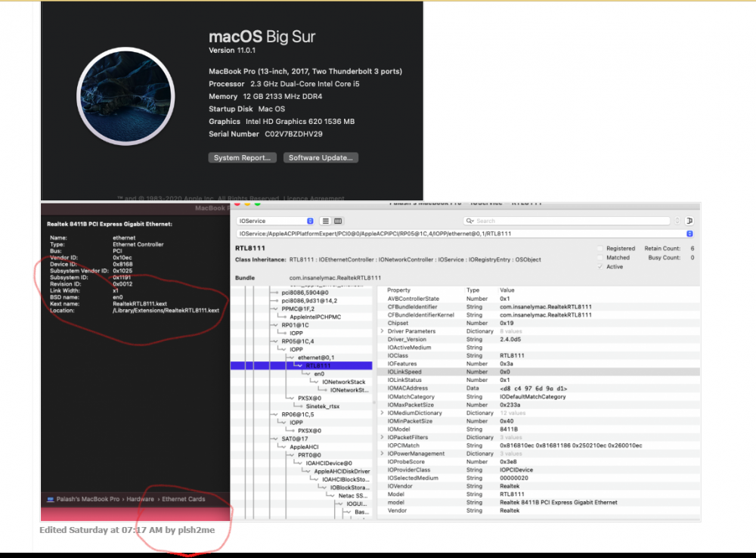
Task: Click the plsh2me author name
Action: 197,530
